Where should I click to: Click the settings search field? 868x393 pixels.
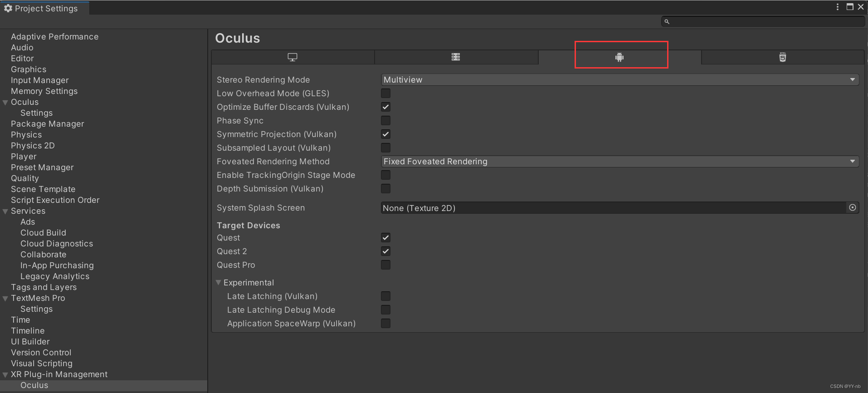pyautogui.click(x=763, y=21)
